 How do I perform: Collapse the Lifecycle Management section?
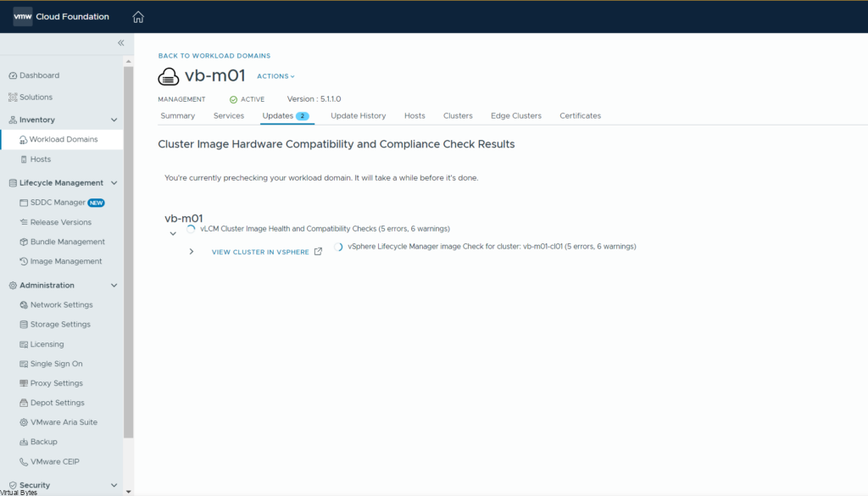coord(114,183)
